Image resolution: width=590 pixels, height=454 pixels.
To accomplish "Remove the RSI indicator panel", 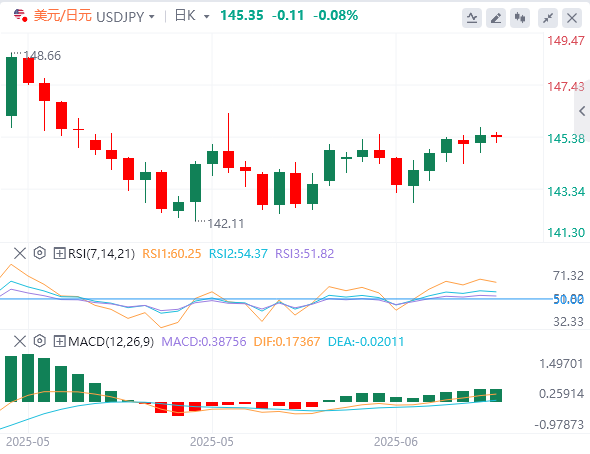I will point(20,253).
